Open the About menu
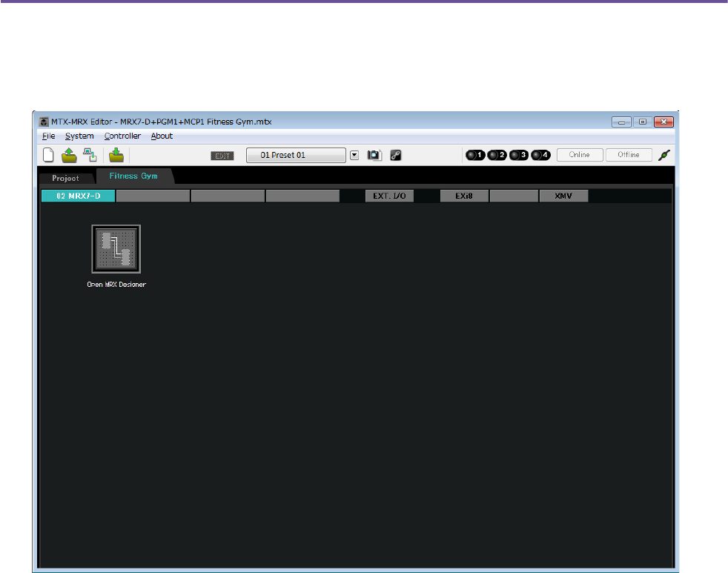This screenshot has height=573, width=728. (162, 136)
